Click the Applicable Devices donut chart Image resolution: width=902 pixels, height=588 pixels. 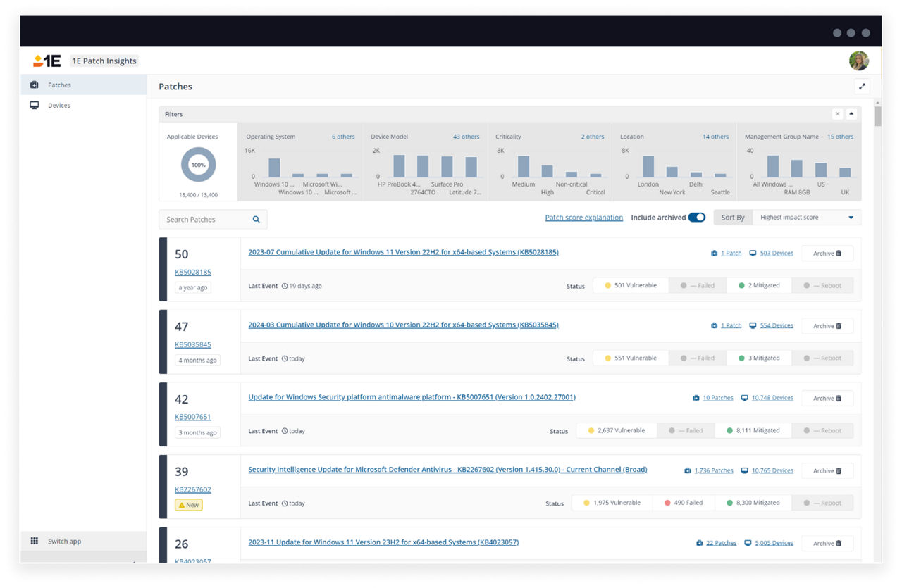[198, 165]
